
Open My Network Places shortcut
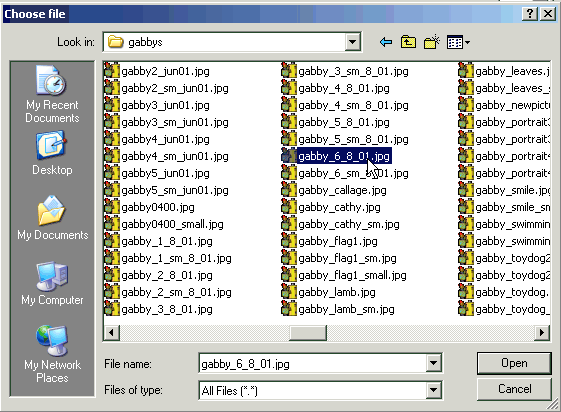[52, 354]
